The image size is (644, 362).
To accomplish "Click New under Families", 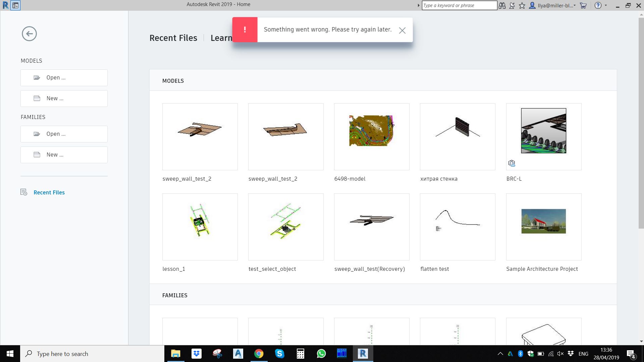I will pyautogui.click(x=64, y=155).
